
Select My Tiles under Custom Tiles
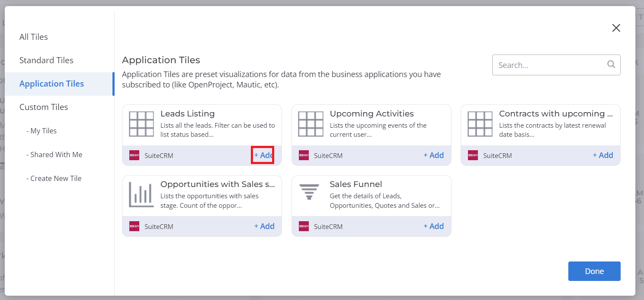[x=42, y=131]
